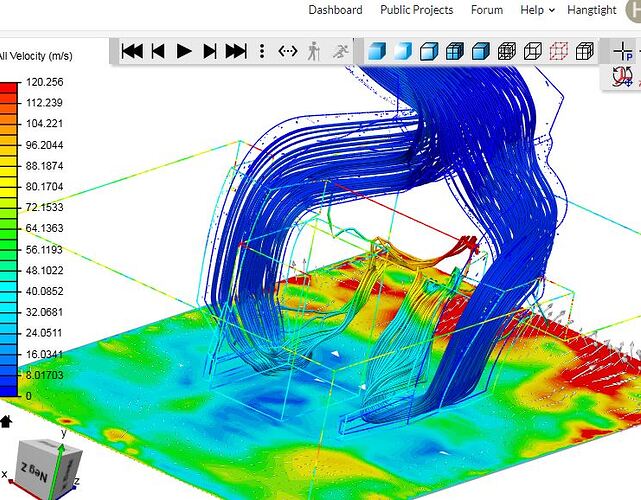Choose solid blue cube render mode
Image resolution: width=641 pixels, height=500 pixels.
click(377, 52)
